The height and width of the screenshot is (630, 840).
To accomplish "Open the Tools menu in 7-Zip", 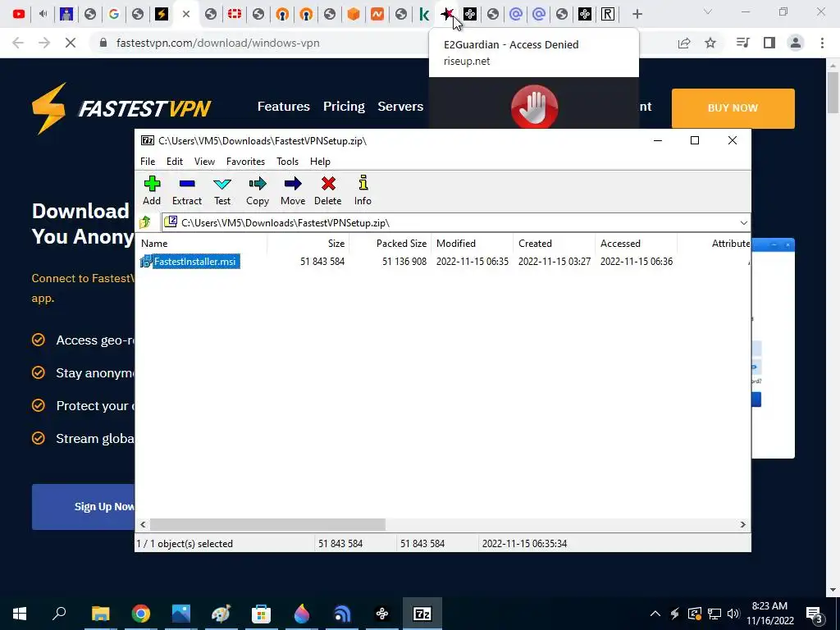I will coord(287,162).
